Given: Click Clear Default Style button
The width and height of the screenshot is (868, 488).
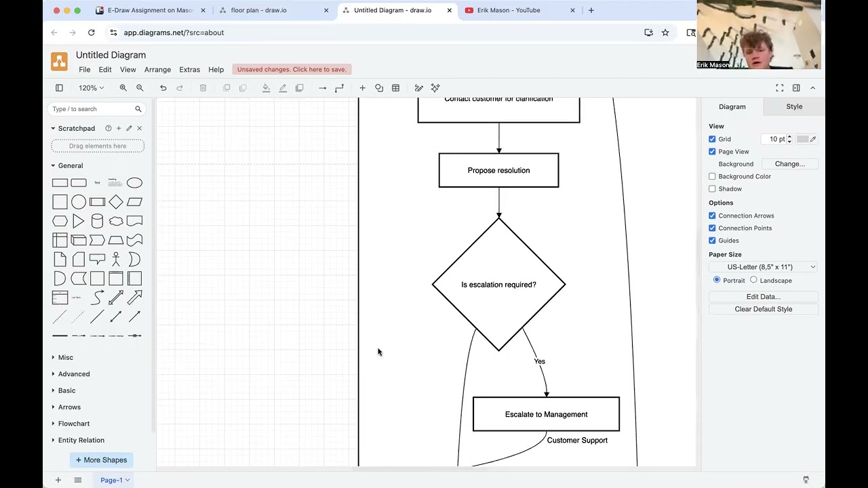Looking at the screenshot, I should (x=764, y=309).
